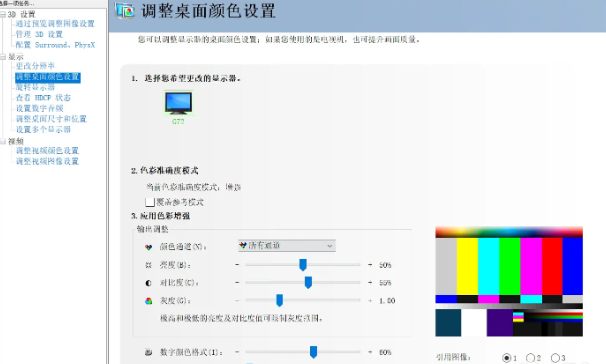606x364 pixels.
Task: Open the color channel dropdown
Action: click(x=287, y=245)
